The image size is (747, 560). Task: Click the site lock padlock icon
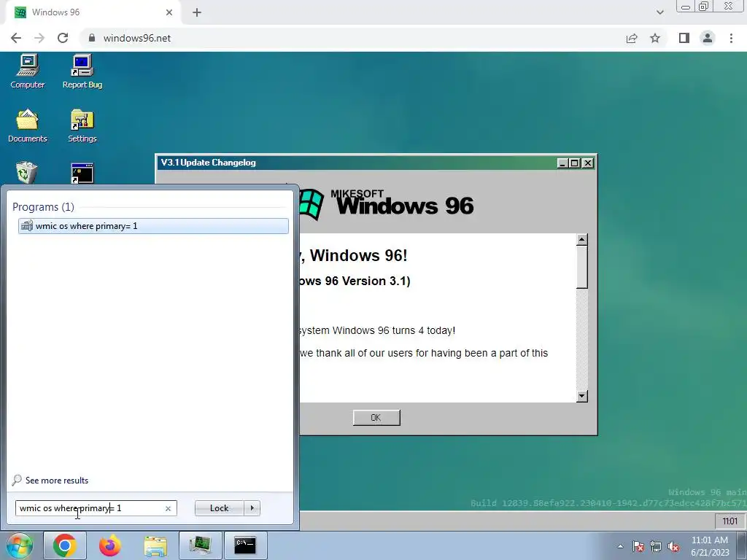pyautogui.click(x=92, y=38)
